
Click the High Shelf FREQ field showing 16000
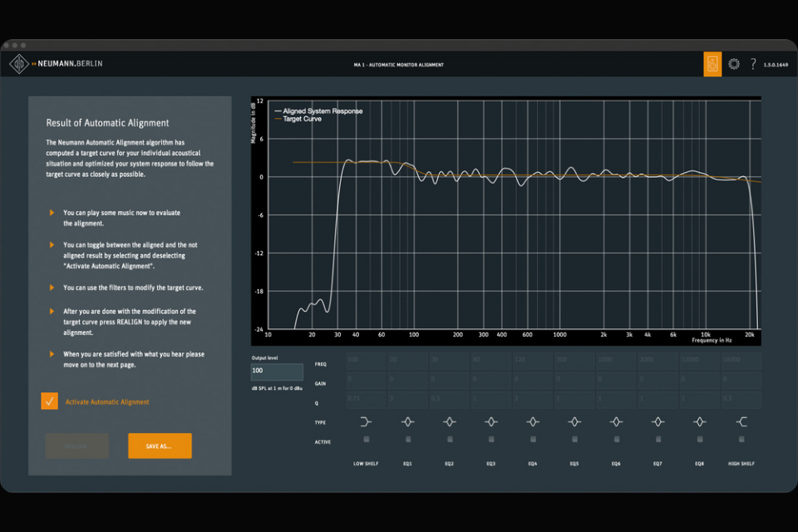(741, 360)
